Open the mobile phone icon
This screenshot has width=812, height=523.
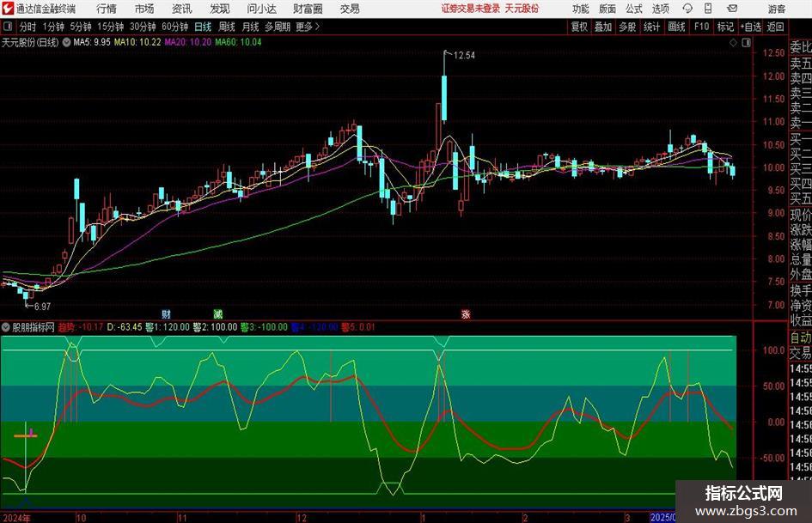pyautogui.click(x=708, y=9)
